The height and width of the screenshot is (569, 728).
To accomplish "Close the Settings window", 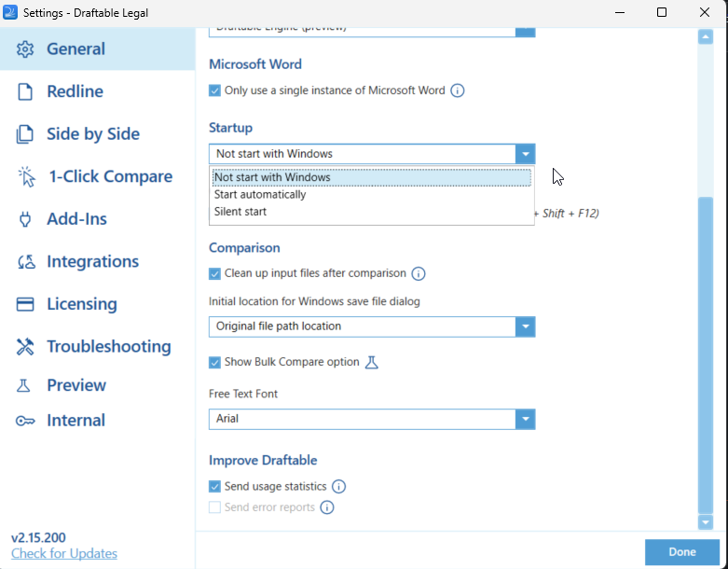I will [x=705, y=12].
